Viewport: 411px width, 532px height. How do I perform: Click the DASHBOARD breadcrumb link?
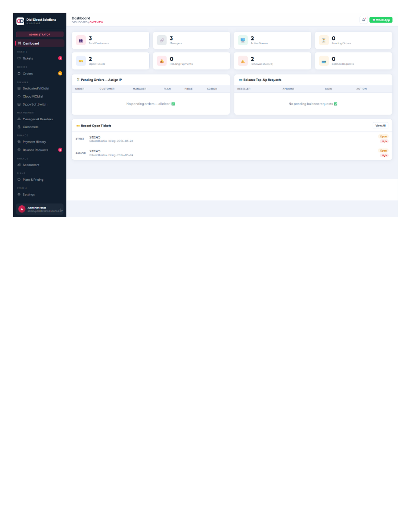point(79,22)
